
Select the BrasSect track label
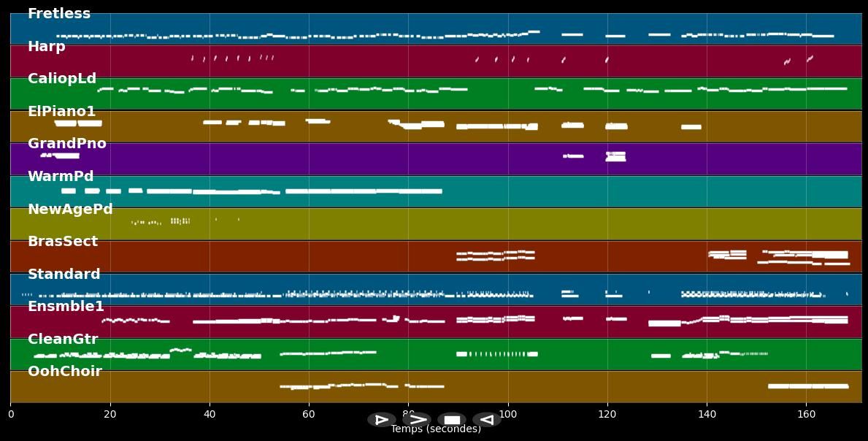click(x=63, y=242)
